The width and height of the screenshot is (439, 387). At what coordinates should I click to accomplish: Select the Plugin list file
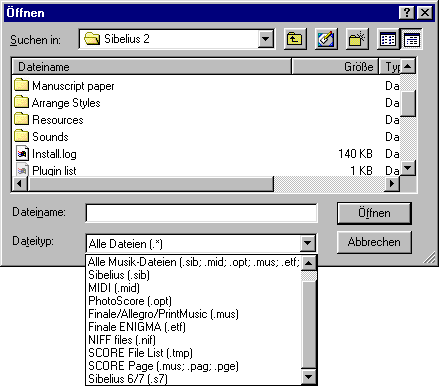click(x=46, y=170)
